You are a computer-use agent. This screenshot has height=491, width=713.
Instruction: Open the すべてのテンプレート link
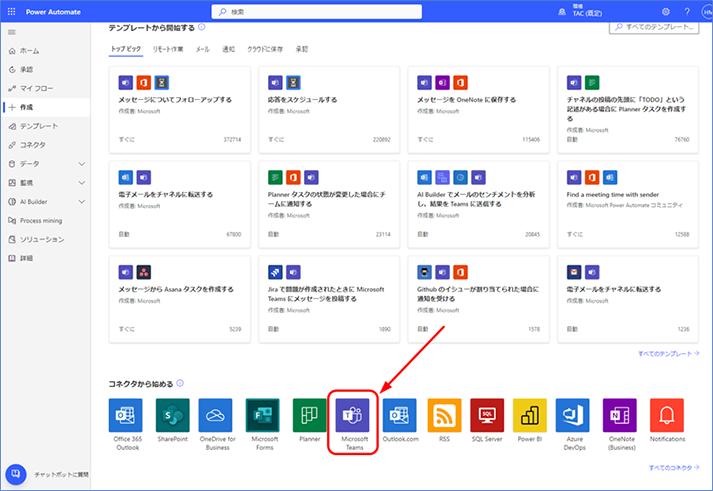click(668, 353)
